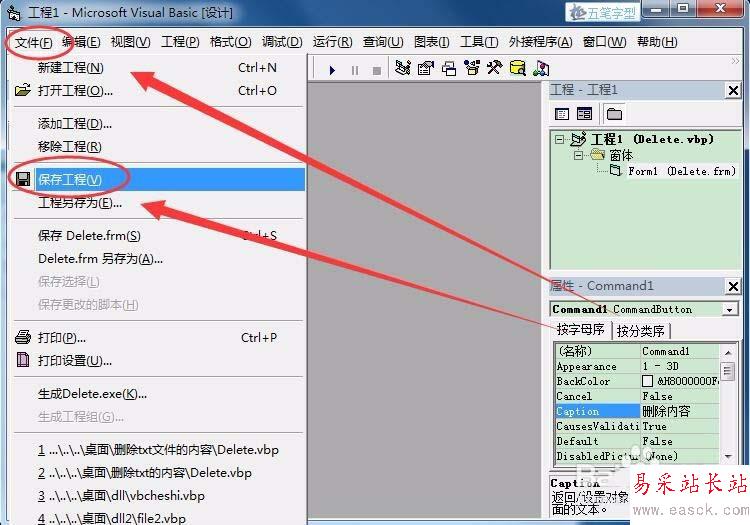Click properties list scrollbar down arrow

[x=728, y=456]
